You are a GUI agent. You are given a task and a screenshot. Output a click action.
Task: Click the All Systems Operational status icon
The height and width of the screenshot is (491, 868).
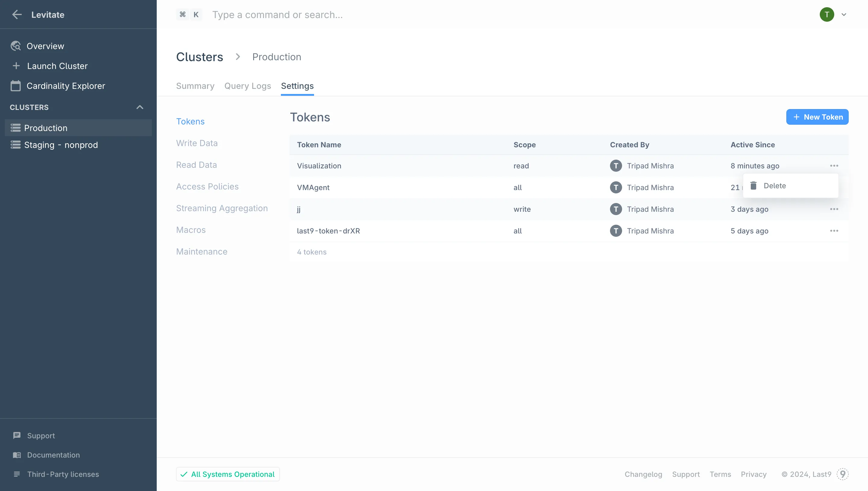pos(184,474)
